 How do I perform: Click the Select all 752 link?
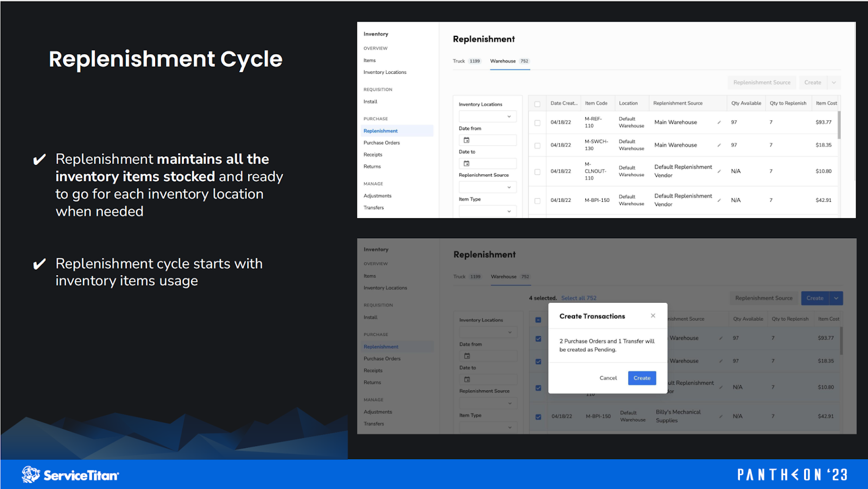pos(579,298)
